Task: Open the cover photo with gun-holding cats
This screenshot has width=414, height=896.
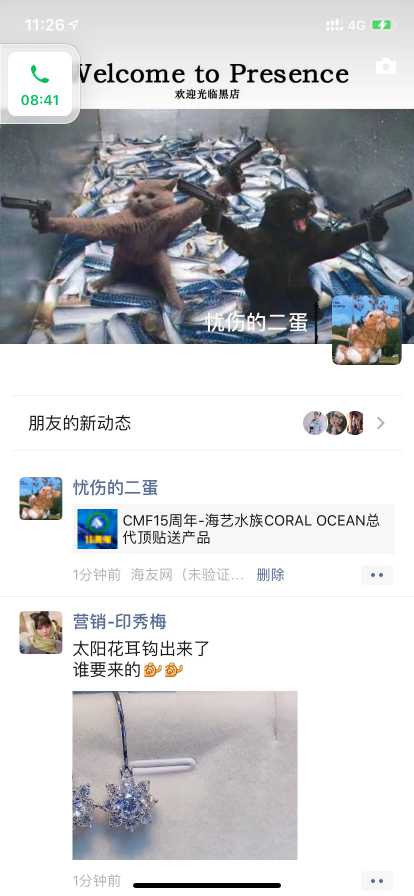Action: [x=207, y=226]
